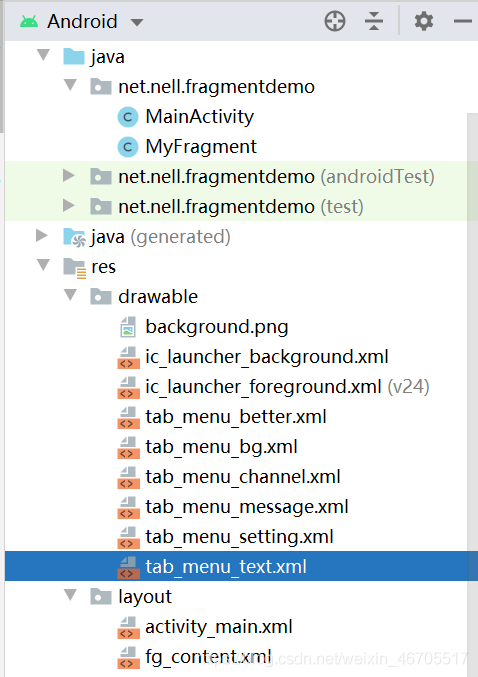The width and height of the screenshot is (478, 677).
Task: Click the (test) package folder icon
Action: coord(101,207)
